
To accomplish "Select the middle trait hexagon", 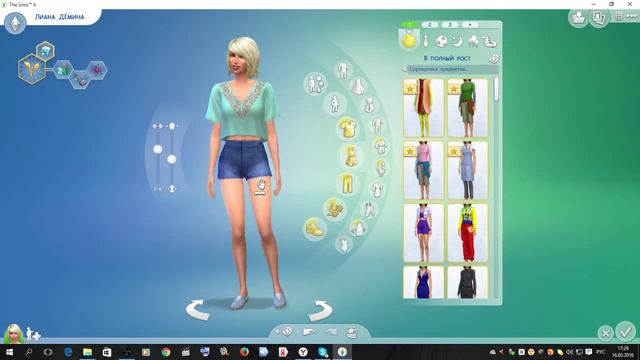I will (80, 79).
